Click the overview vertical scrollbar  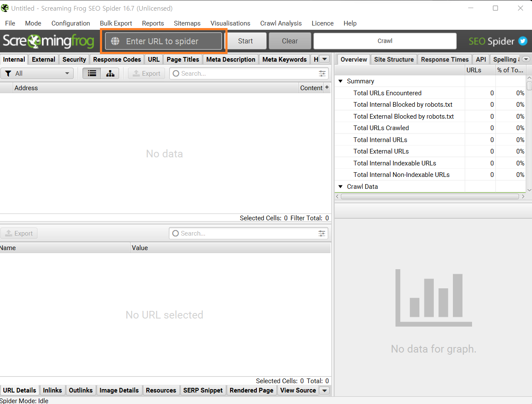coord(529,86)
